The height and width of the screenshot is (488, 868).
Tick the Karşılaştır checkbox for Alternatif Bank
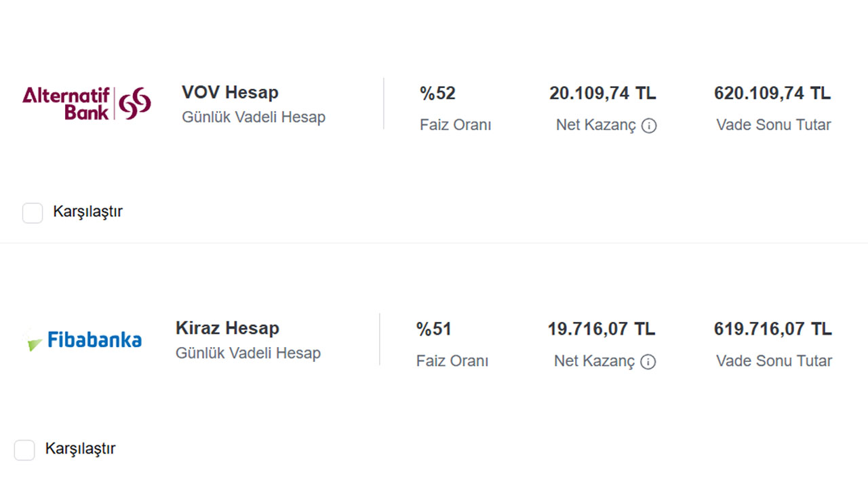tap(33, 213)
